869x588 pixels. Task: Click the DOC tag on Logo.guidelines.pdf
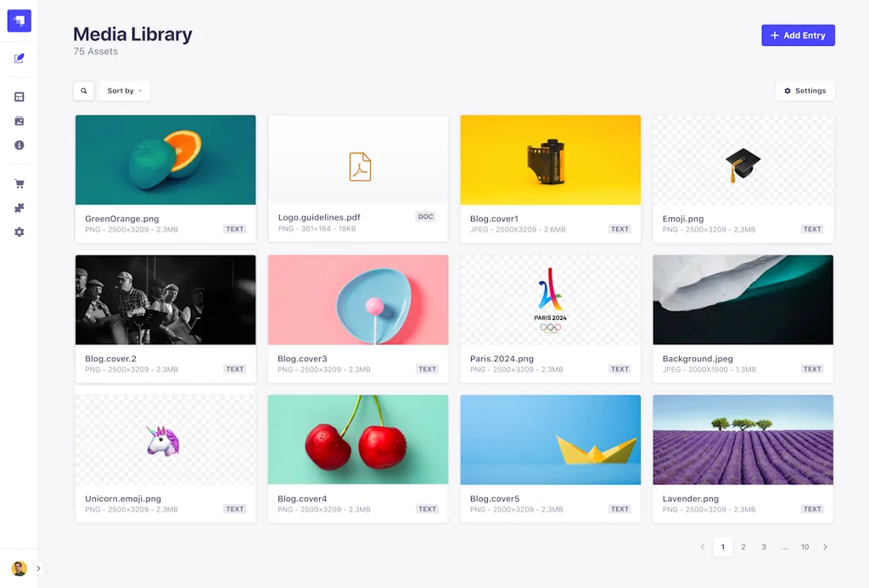pos(426,216)
